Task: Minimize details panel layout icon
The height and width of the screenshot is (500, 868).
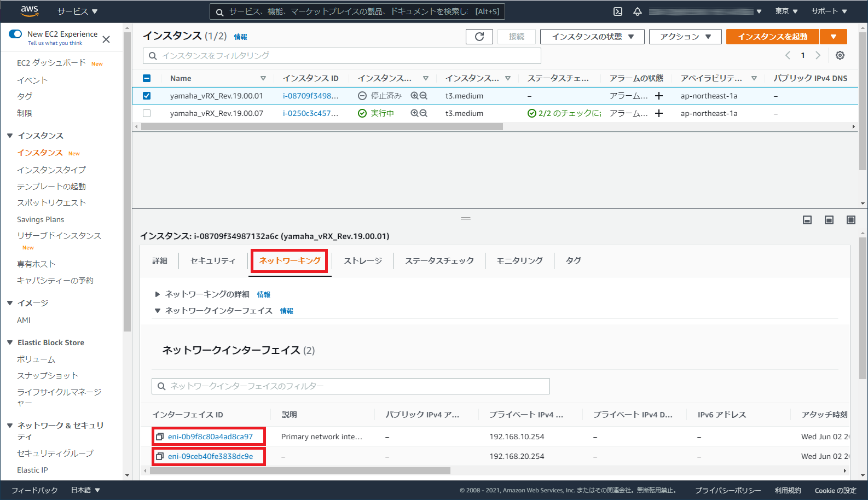Action: 807,220
